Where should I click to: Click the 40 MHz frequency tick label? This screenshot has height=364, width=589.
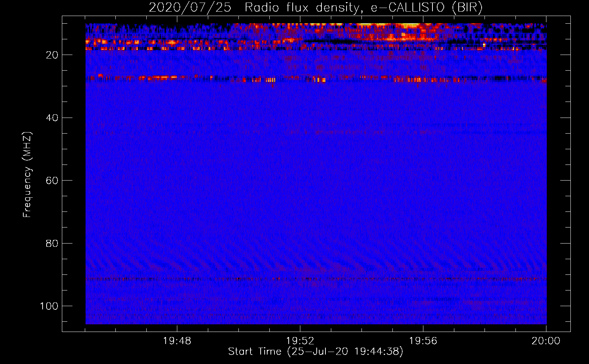(x=52, y=118)
